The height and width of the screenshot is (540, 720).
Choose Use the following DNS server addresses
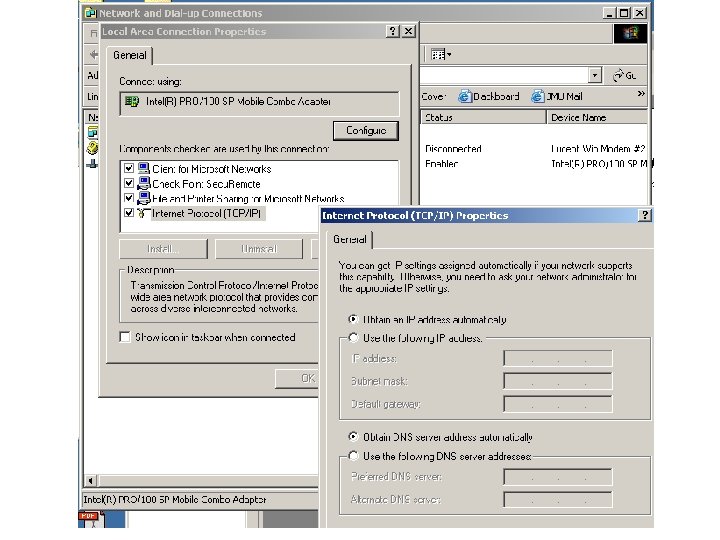(x=353, y=456)
